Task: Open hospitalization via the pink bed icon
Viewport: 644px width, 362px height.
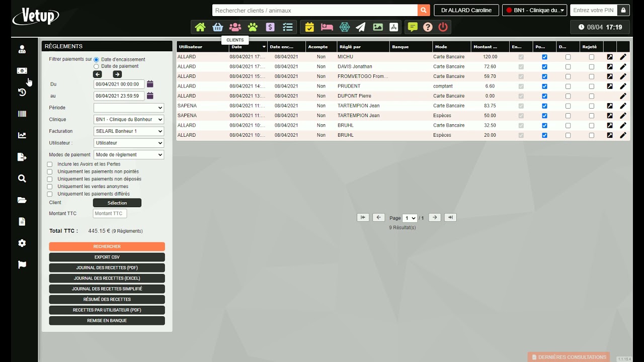Action: click(x=327, y=27)
